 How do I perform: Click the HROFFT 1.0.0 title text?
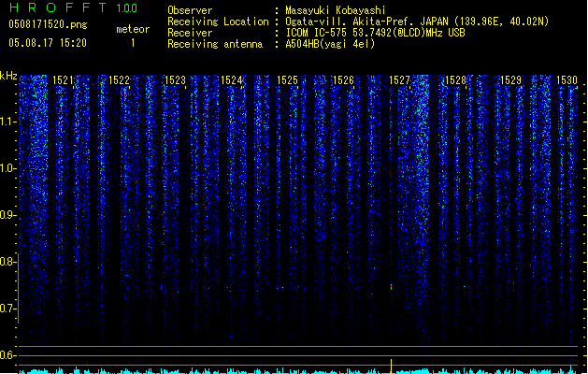(x=74, y=7)
